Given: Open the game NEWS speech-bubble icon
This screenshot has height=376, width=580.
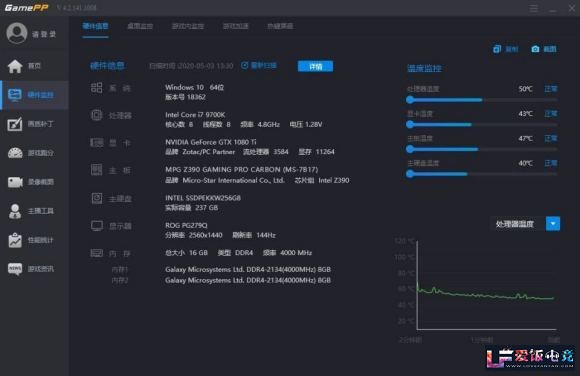Looking at the screenshot, I should tap(15, 269).
